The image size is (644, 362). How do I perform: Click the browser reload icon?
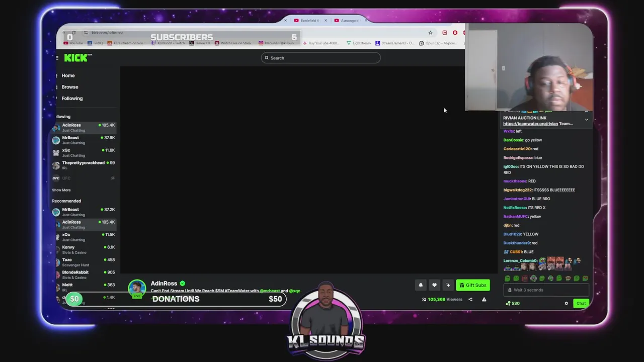pyautogui.click(x=73, y=33)
